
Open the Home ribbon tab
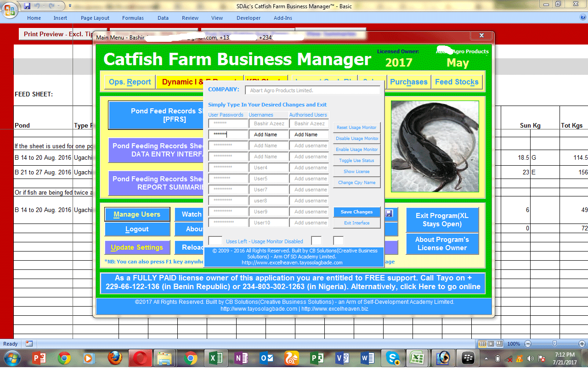34,18
